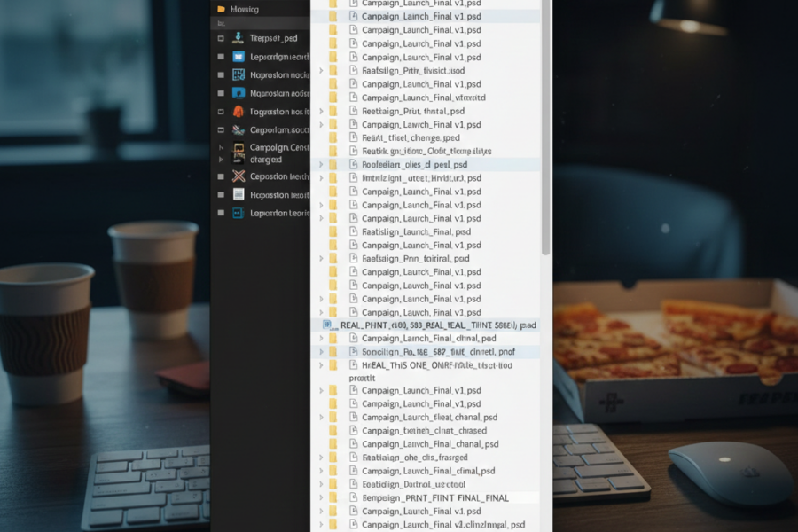Click file icon of FeaAt_tiisel_change.sped
This screenshot has height=532, width=798.
(353, 137)
